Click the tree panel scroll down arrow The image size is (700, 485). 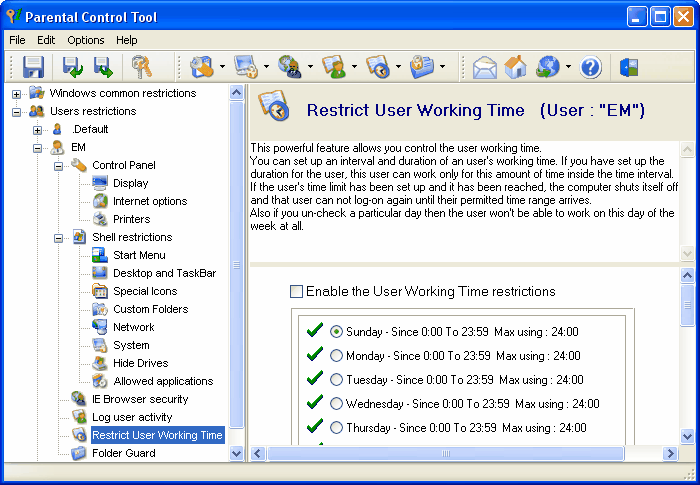tap(237, 454)
